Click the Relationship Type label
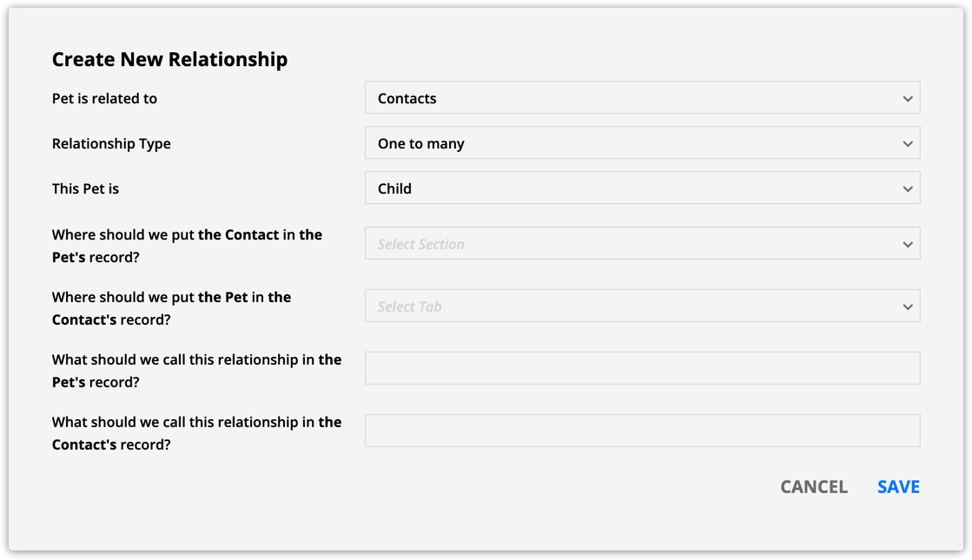 pyautogui.click(x=111, y=143)
